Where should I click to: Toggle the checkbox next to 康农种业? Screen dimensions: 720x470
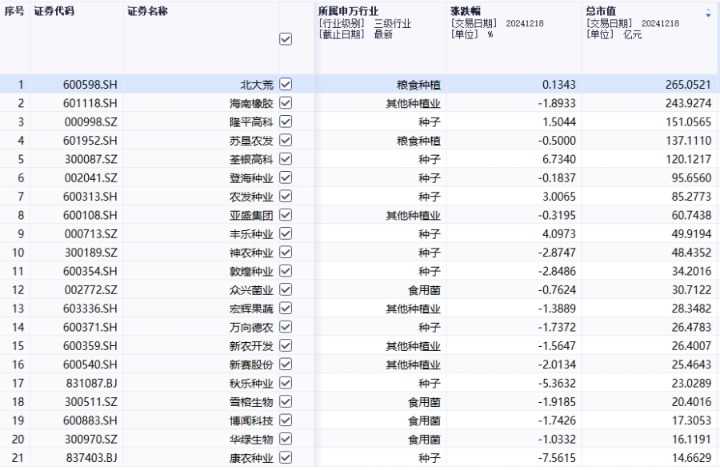[286, 457]
